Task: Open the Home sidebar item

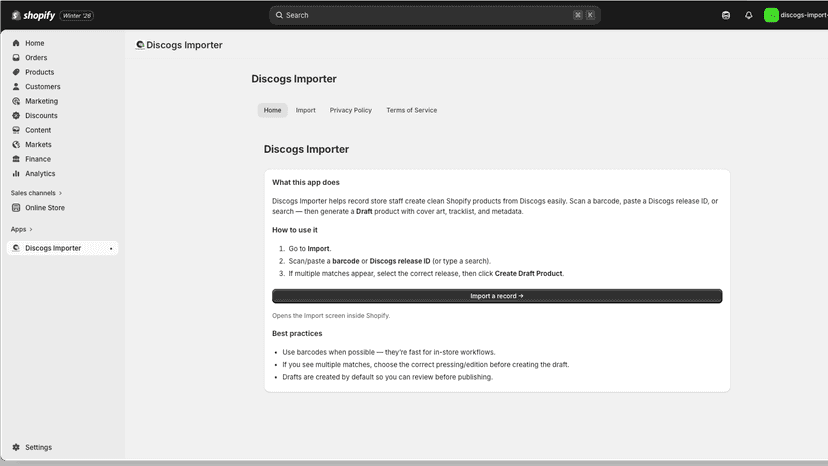Action: pyautogui.click(x=34, y=43)
